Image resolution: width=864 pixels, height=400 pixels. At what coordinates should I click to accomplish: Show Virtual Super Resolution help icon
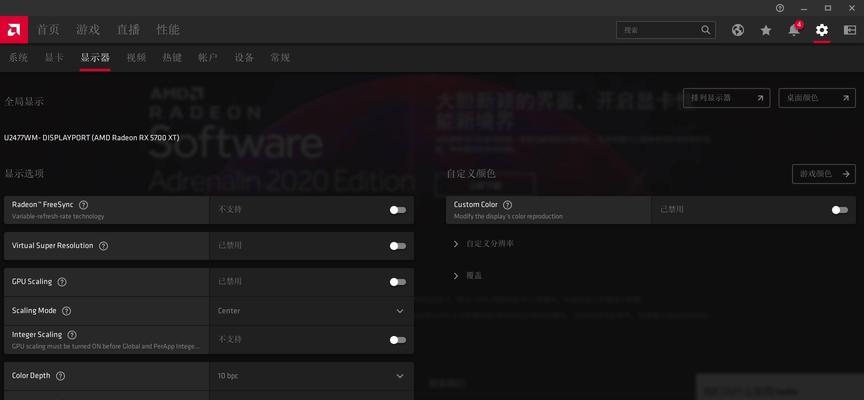[103, 246]
